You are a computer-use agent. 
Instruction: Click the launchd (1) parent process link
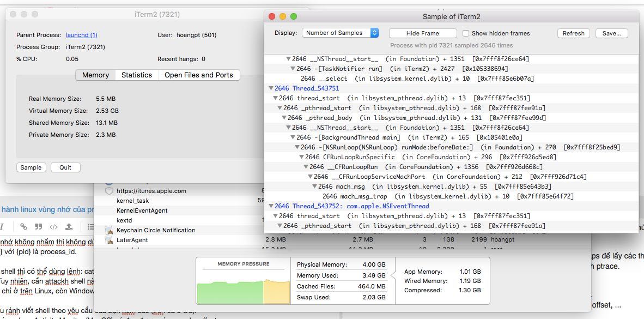81,35
